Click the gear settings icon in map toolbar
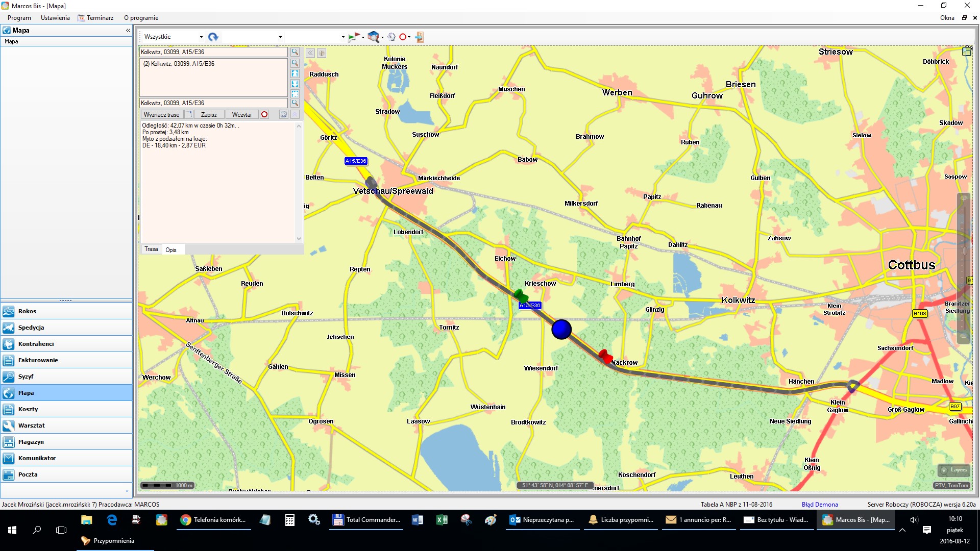 tap(391, 37)
